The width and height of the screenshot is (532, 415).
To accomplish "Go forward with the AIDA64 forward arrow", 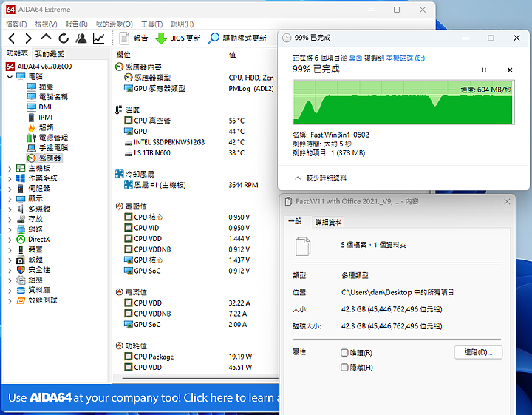I will point(29,38).
